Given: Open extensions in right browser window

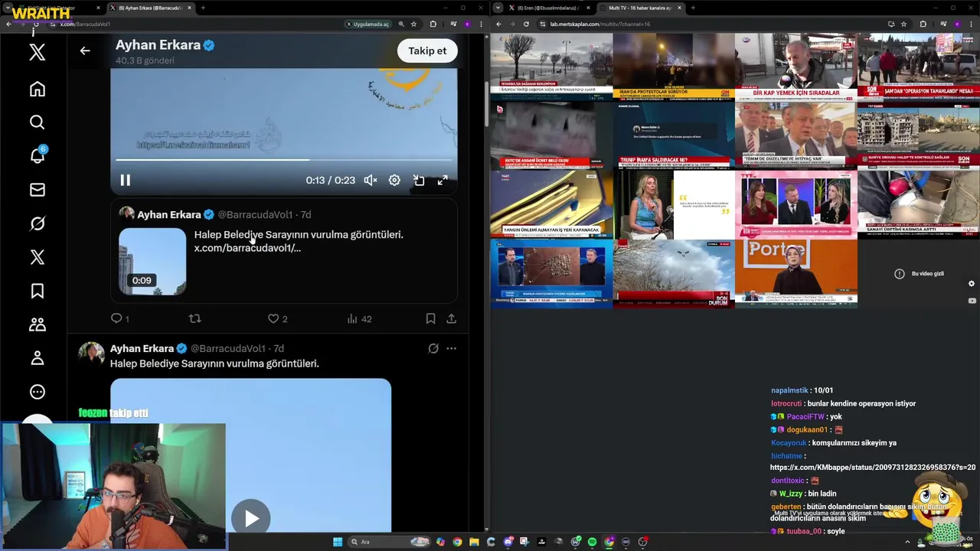Looking at the screenshot, I should pyautogui.click(x=923, y=24).
